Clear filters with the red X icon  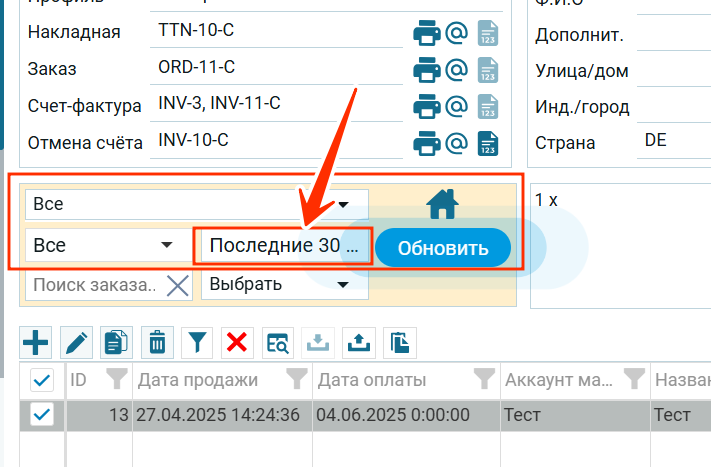point(237,343)
